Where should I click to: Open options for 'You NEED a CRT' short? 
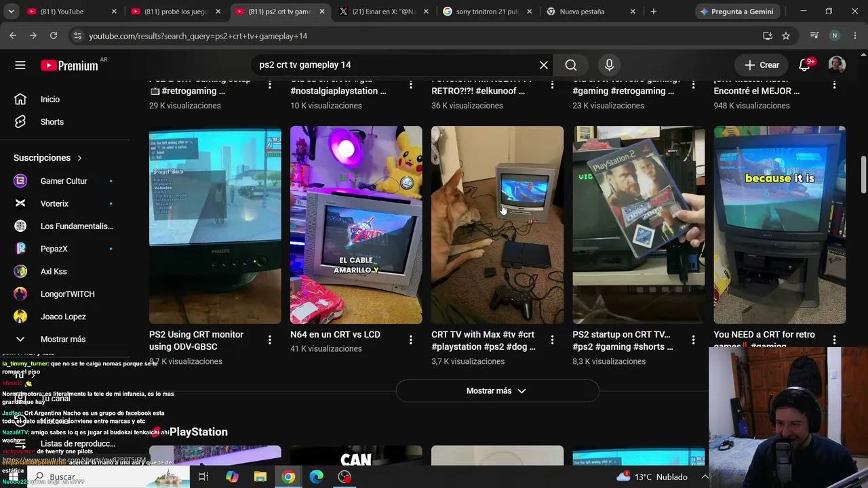[x=834, y=340]
